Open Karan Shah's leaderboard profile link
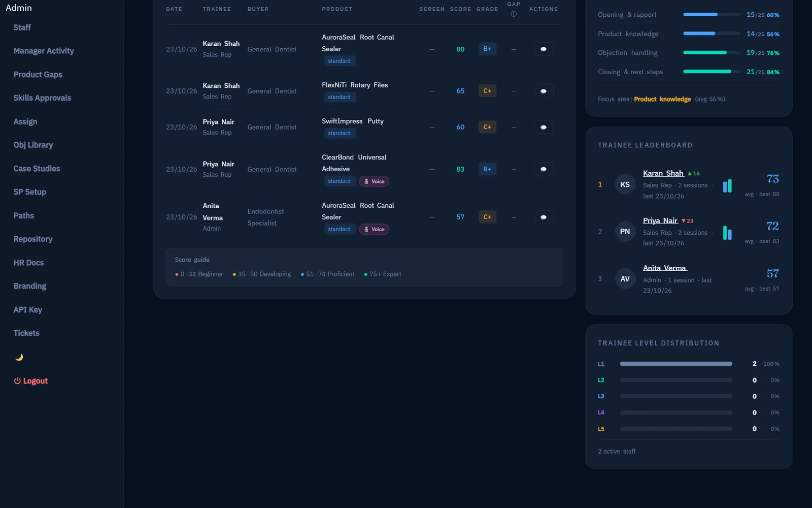Image resolution: width=812 pixels, height=508 pixels. pyautogui.click(x=663, y=173)
